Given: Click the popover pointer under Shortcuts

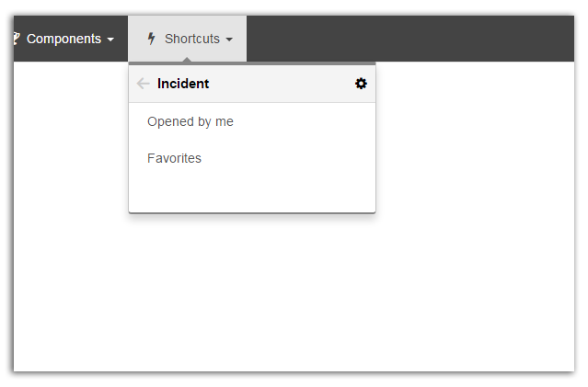Looking at the screenshot, I should coord(187,60).
